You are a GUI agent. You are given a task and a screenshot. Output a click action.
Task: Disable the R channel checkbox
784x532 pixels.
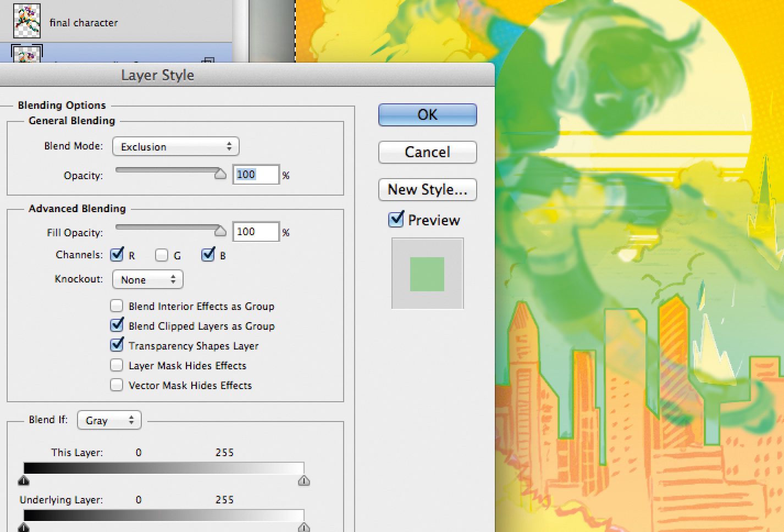117,254
